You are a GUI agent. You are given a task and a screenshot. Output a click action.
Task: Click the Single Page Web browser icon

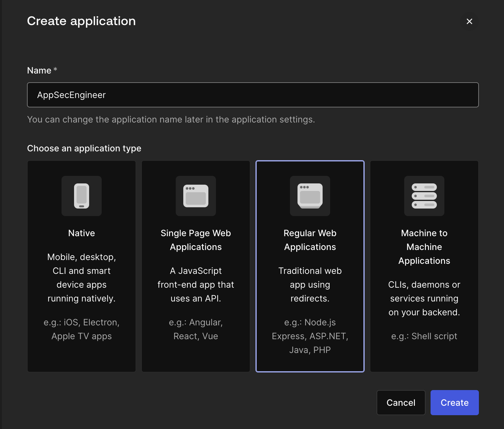tap(196, 196)
